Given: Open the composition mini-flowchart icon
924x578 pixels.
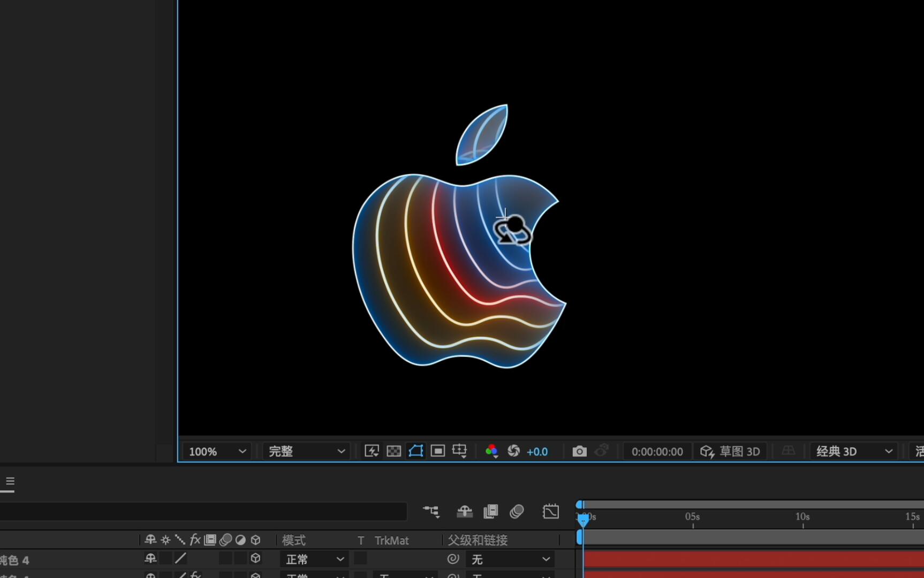Looking at the screenshot, I should coord(431,512).
